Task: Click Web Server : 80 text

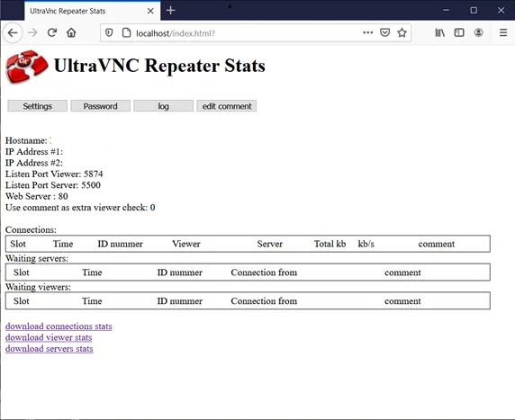Action: 37,196
